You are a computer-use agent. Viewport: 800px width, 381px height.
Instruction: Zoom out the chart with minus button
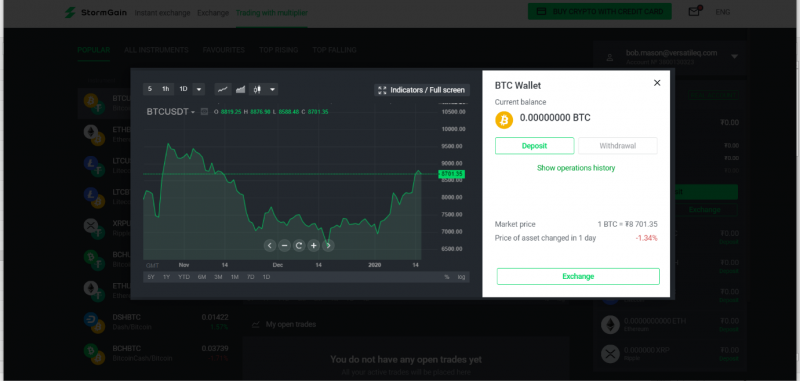[x=285, y=246]
